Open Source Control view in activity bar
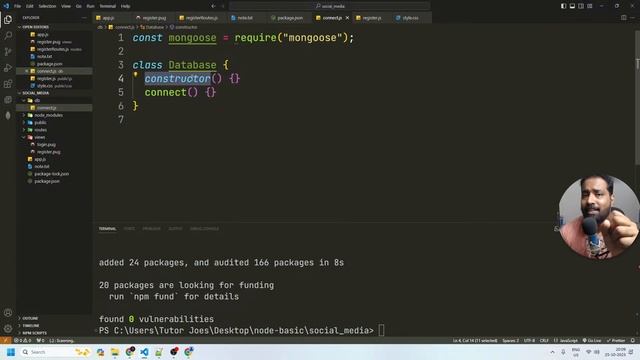 (8, 52)
